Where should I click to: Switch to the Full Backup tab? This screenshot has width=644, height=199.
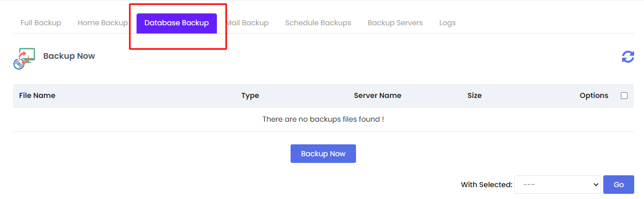point(41,23)
